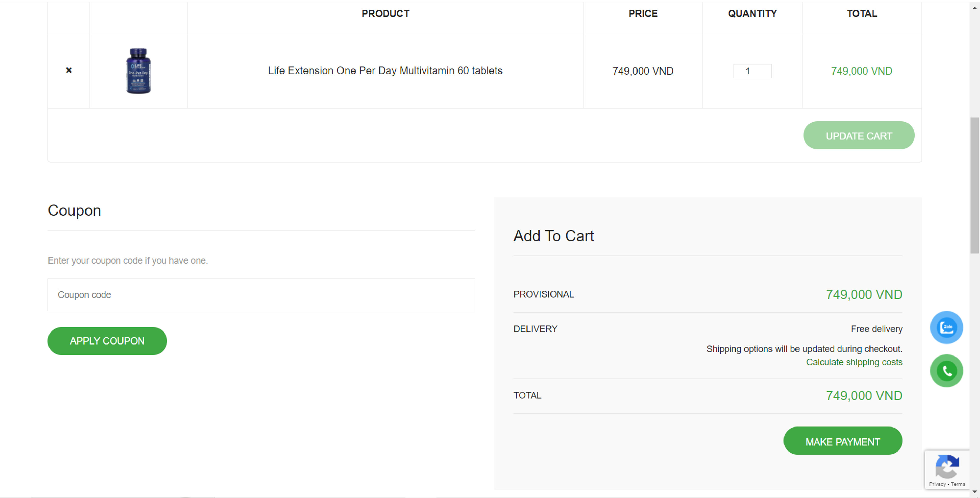Open the Life Extension product thumbnail

click(x=139, y=71)
